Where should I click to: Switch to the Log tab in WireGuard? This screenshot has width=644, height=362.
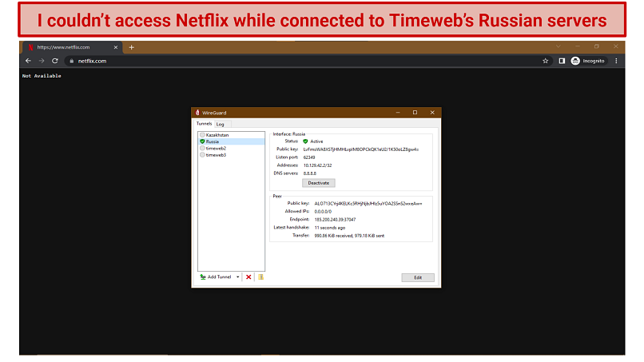[x=221, y=124]
